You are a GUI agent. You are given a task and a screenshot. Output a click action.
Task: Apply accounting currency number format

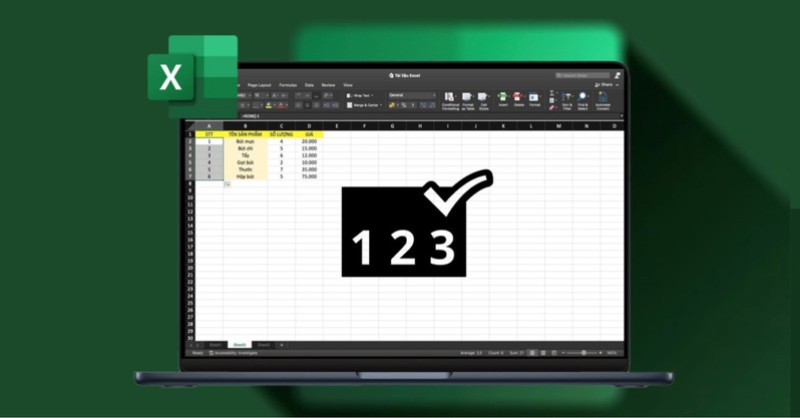pyautogui.click(x=392, y=105)
